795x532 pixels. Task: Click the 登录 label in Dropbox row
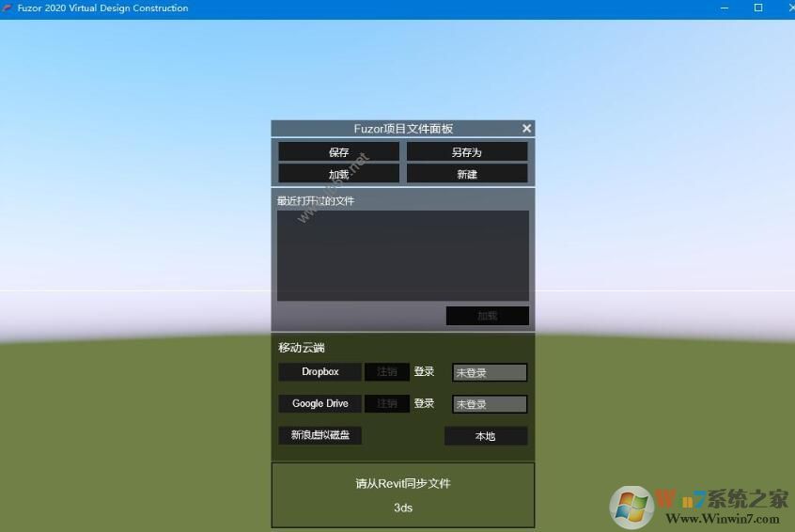[425, 371]
